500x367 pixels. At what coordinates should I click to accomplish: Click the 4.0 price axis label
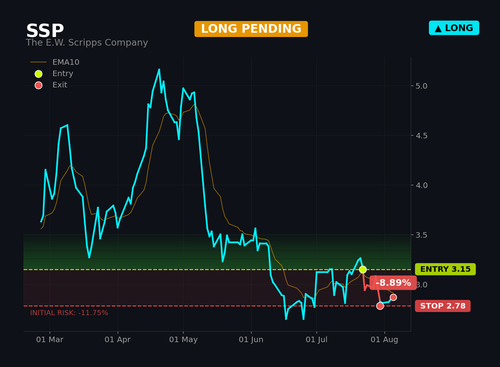(x=421, y=185)
